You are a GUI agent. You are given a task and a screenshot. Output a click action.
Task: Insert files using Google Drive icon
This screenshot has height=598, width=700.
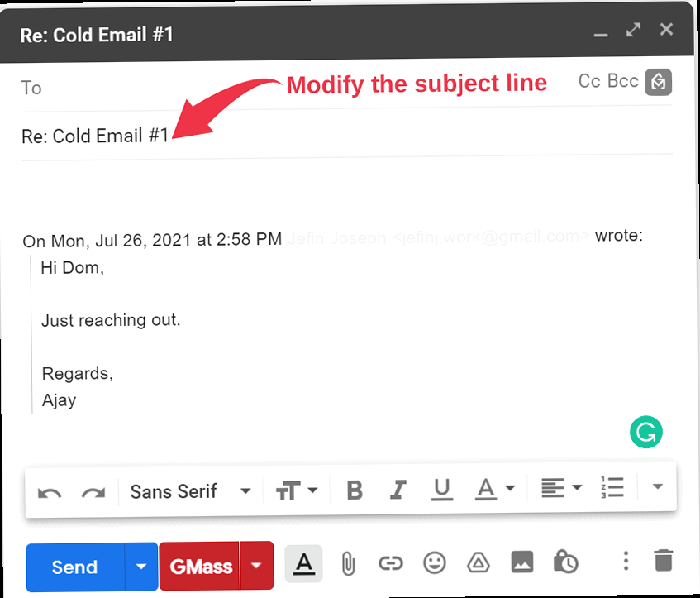click(x=478, y=564)
